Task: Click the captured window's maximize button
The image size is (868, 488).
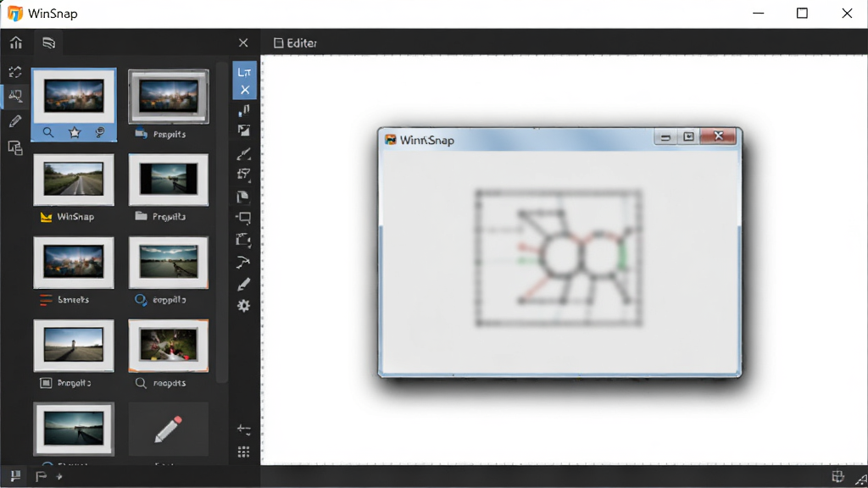Action: (688, 136)
